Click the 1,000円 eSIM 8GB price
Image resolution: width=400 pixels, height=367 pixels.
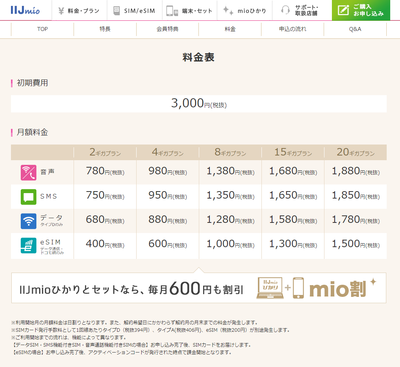coord(230,244)
